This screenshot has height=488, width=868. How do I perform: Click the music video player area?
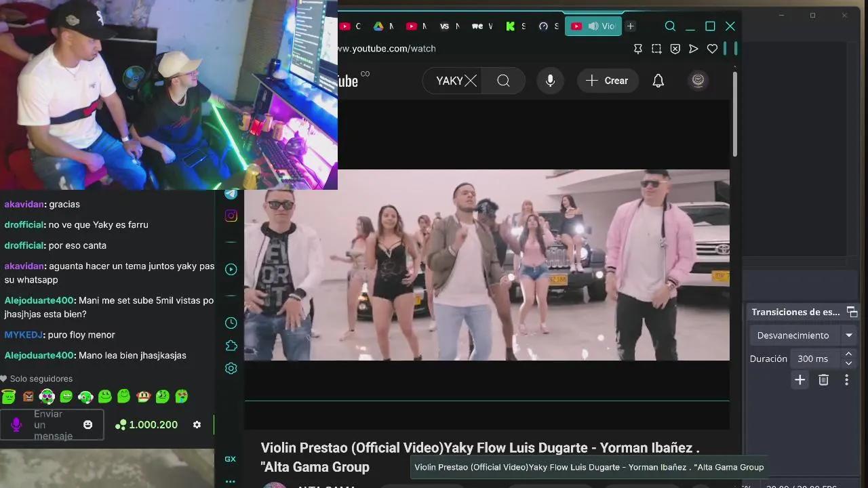(x=487, y=265)
